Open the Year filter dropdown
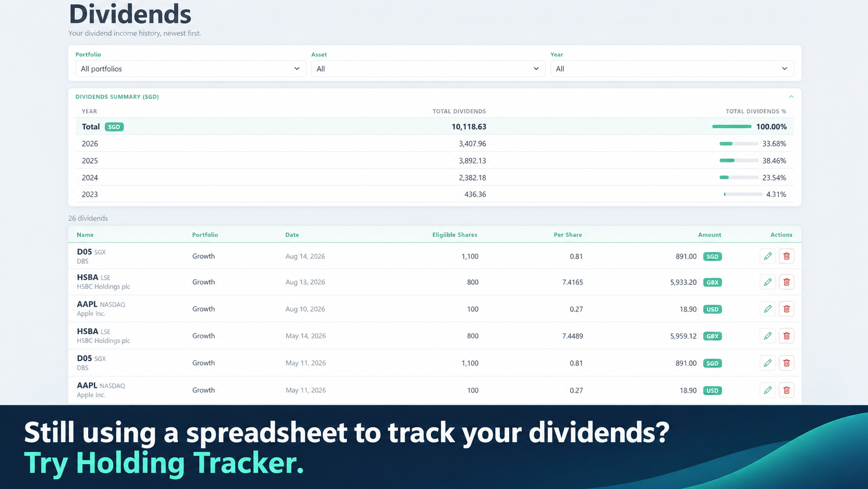Viewport: 868px width, 489px height. coord(672,69)
